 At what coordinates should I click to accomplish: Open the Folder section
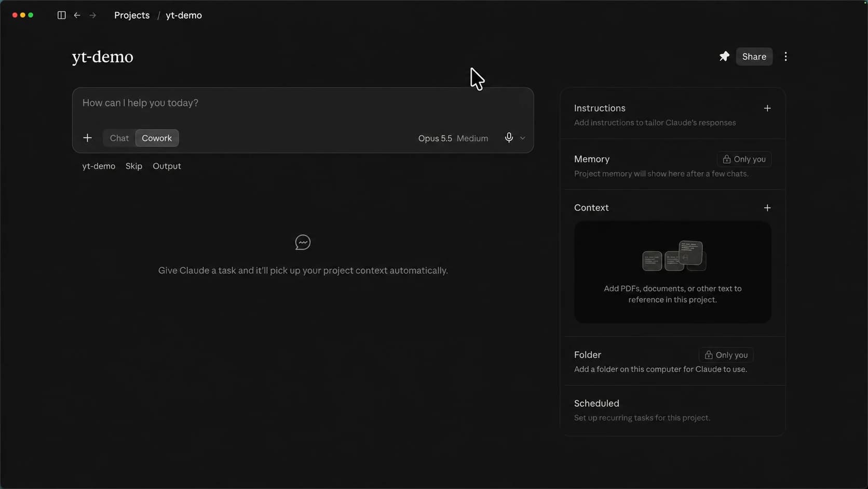(x=672, y=361)
